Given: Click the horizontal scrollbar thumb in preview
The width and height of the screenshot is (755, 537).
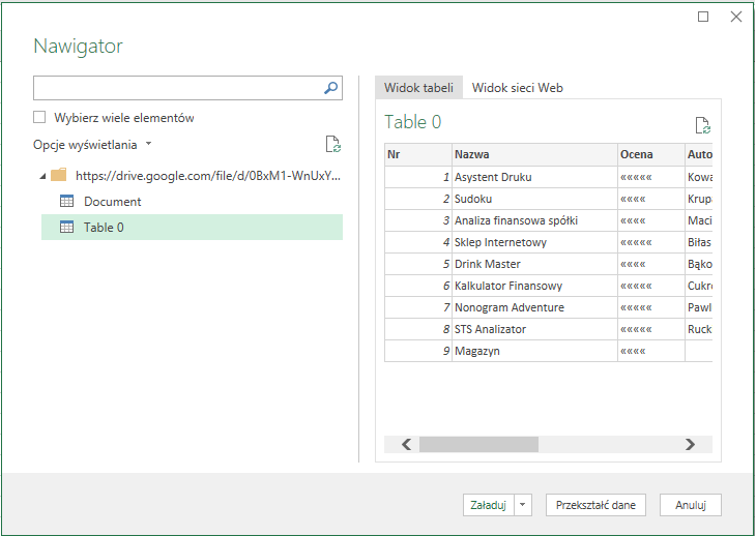Looking at the screenshot, I should (478, 444).
